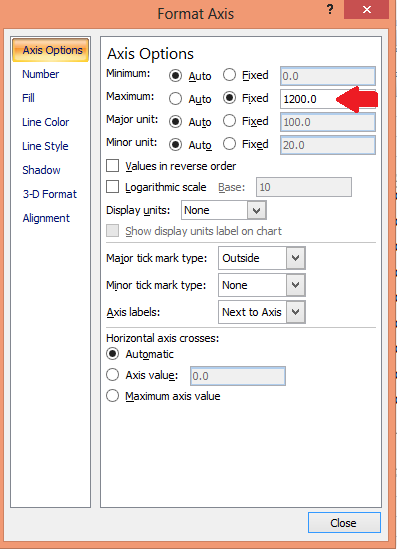Select Fixed for Minimum

(x=229, y=75)
